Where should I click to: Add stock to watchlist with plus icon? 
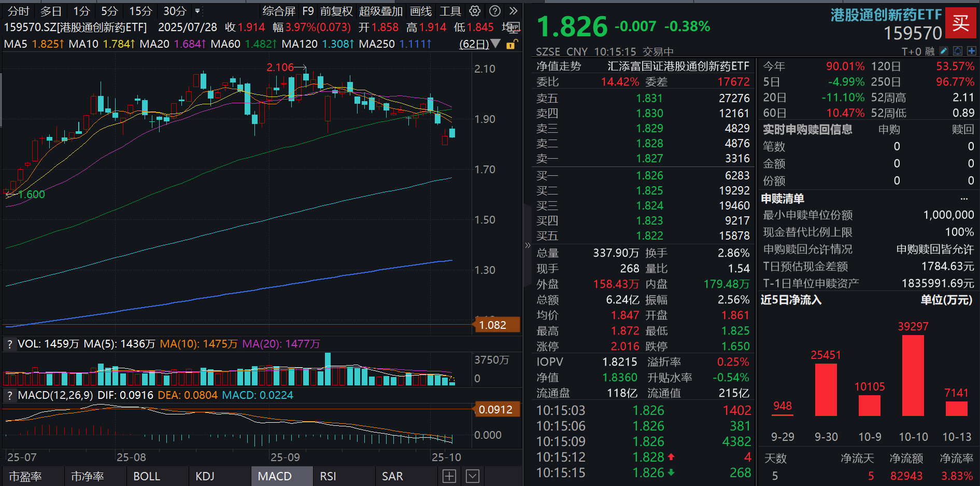(x=972, y=51)
